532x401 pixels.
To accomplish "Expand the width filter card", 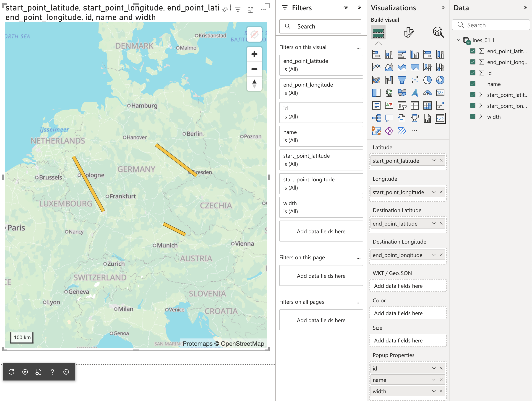I will tap(321, 207).
